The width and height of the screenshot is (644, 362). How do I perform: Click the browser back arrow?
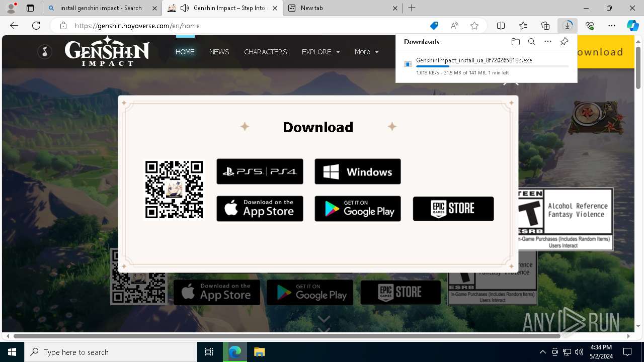pos(14,26)
